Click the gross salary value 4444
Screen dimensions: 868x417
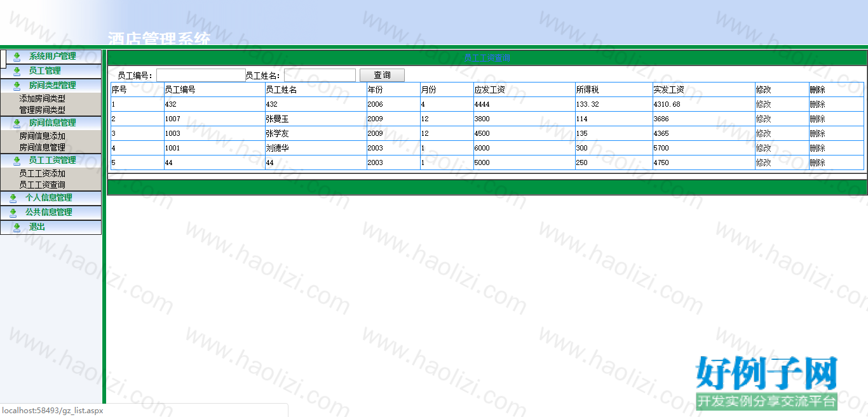tap(482, 104)
